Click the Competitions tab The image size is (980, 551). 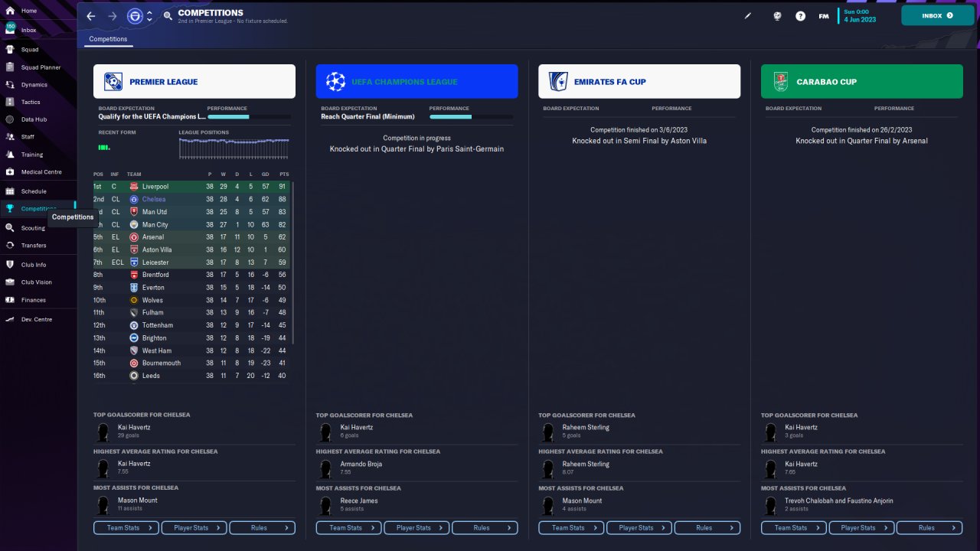tap(108, 39)
